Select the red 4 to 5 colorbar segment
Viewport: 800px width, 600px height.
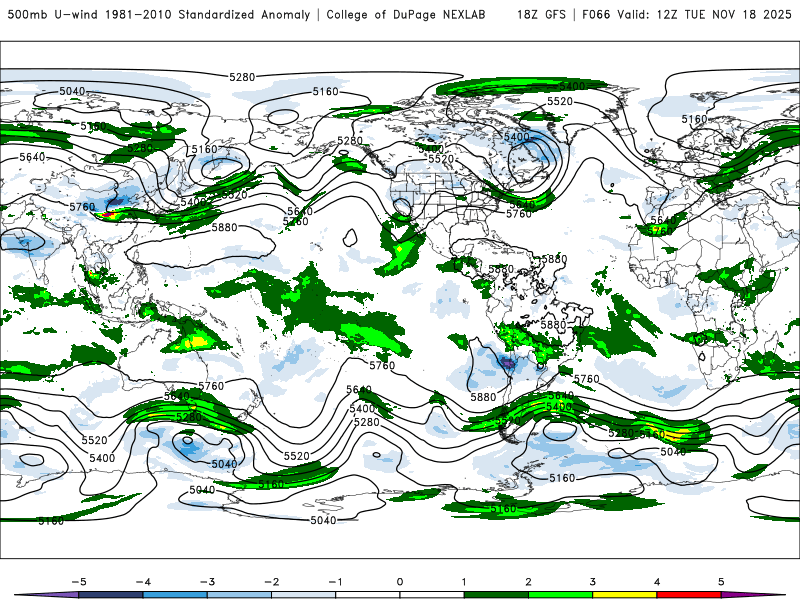[689, 595]
